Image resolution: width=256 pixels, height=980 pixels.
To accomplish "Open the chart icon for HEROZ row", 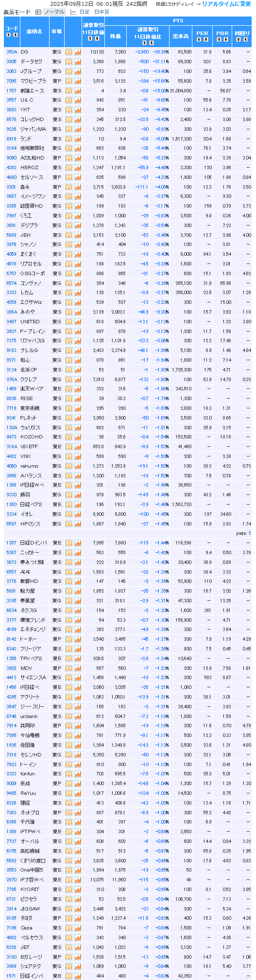I will coord(77,168).
